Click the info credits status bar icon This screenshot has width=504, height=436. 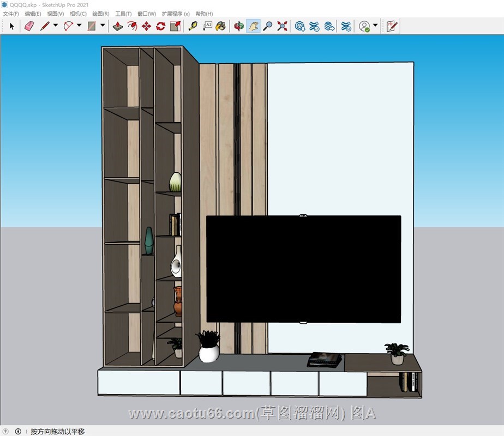coord(18,431)
